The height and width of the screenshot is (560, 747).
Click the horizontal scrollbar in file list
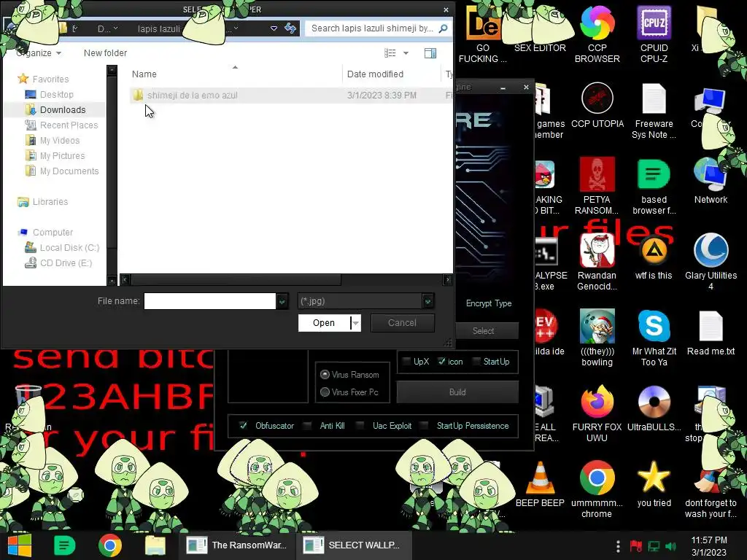(236, 279)
